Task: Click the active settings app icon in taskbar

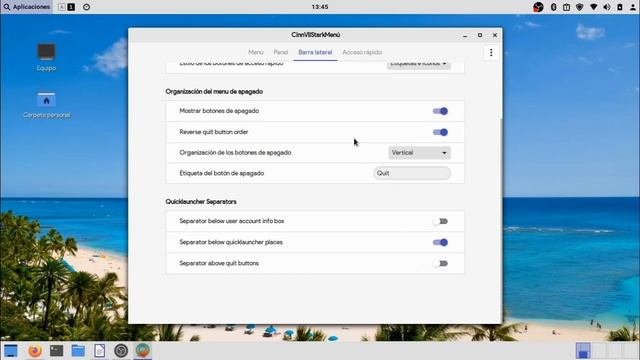Action: (x=142, y=351)
